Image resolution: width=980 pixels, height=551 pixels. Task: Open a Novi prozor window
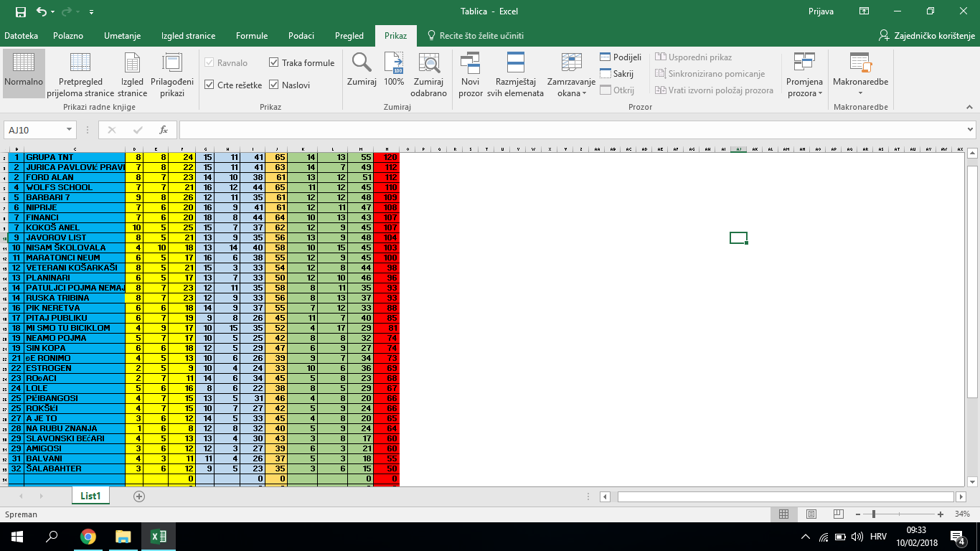coord(470,65)
